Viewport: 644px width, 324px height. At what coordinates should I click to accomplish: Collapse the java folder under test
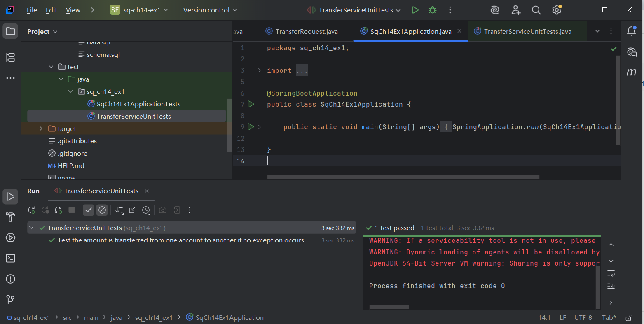(x=61, y=79)
